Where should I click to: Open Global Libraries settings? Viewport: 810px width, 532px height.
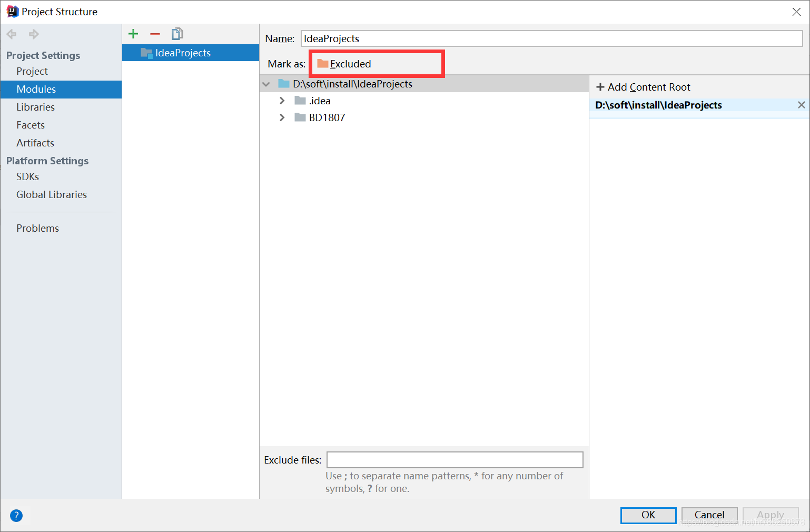point(52,194)
